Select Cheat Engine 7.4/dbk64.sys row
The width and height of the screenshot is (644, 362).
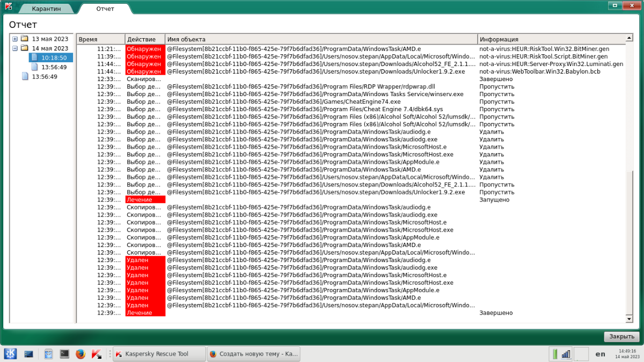[x=352, y=108]
